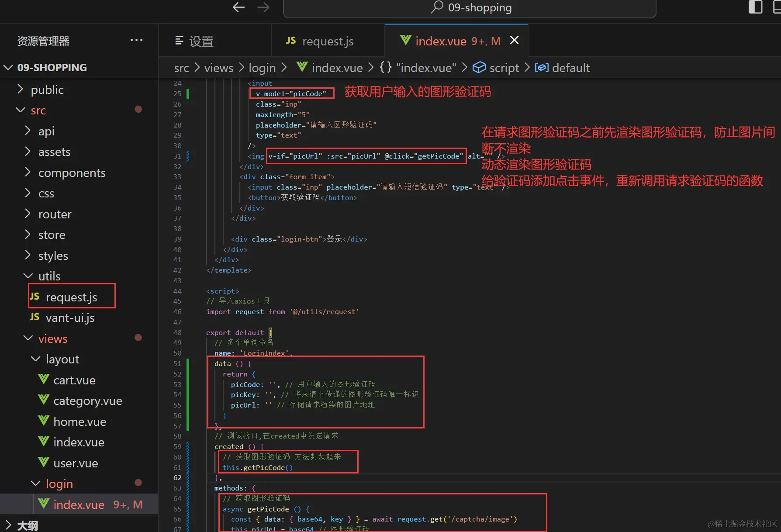Open cart.vue file
This screenshot has width=781, height=532.
point(79,380)
